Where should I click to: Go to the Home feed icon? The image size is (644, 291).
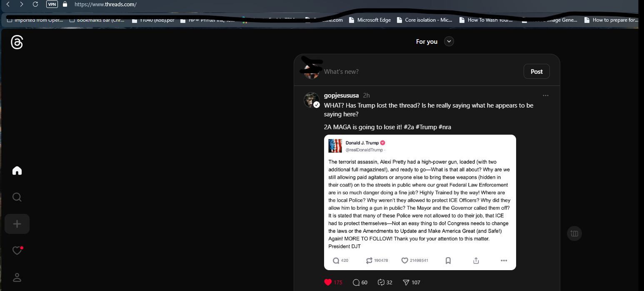[17, 171]
